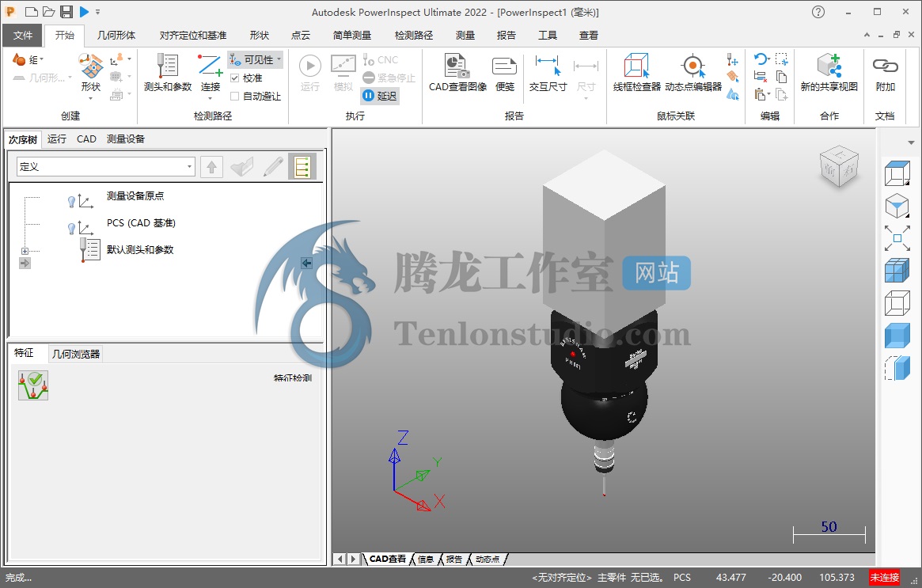Toggle lightbulb visibility for 测量设备原点
922x588 pixels.
tap(72, 202)
